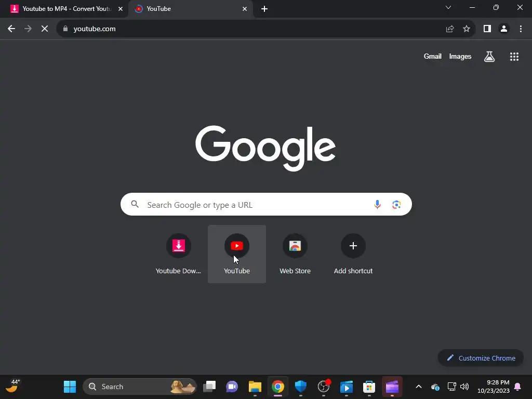Open File Explorer from the taskbar
The image size is (532, 399).
click(255, 387)
